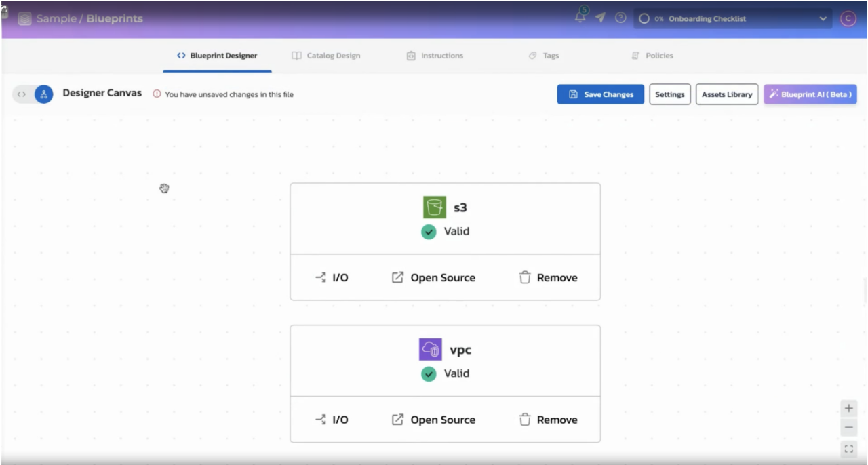The image size is (868, 465).
Task: Open I/O for the vpc asset
Action: pos(332,420)
